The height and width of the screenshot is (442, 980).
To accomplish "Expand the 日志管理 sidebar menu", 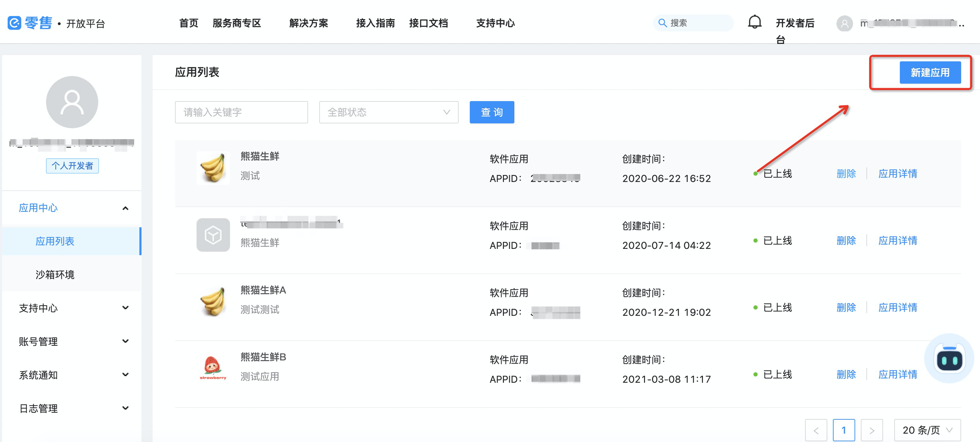I will pos(125,408).
